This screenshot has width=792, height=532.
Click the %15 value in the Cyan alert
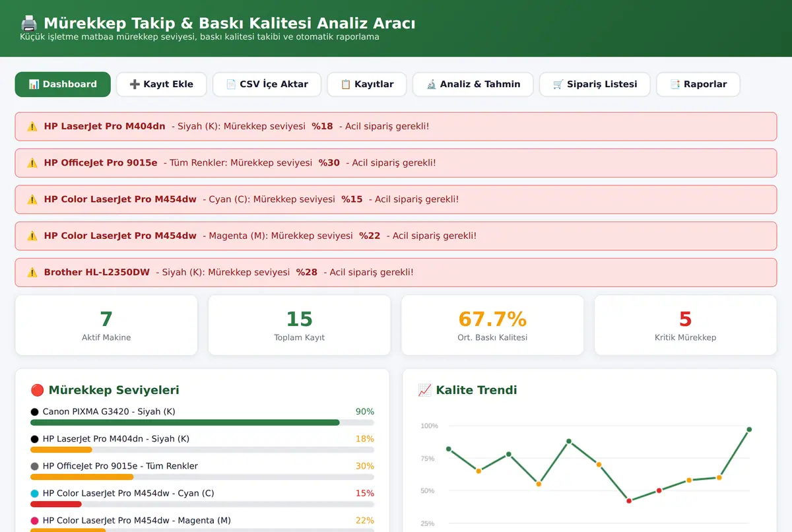pos(352,199)
